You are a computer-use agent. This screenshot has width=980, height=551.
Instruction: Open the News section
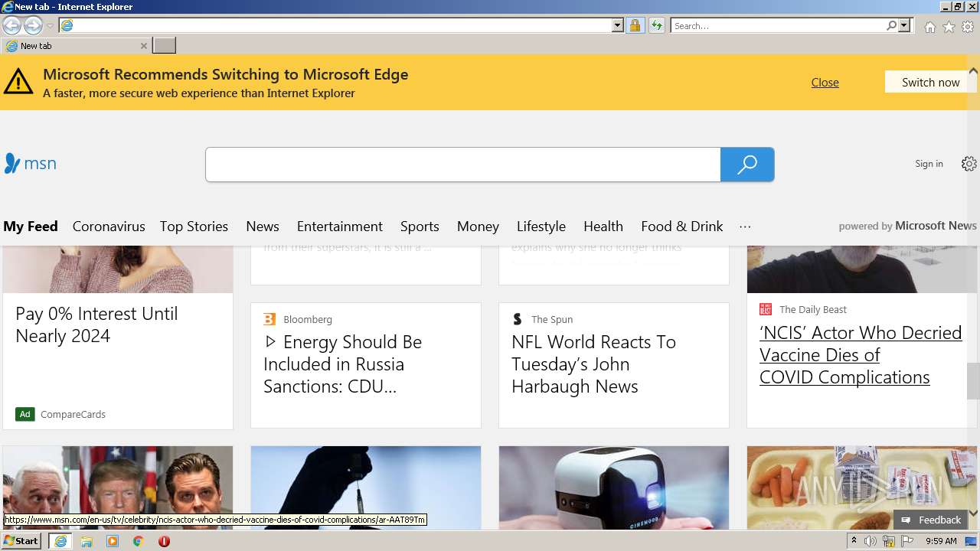263,227
